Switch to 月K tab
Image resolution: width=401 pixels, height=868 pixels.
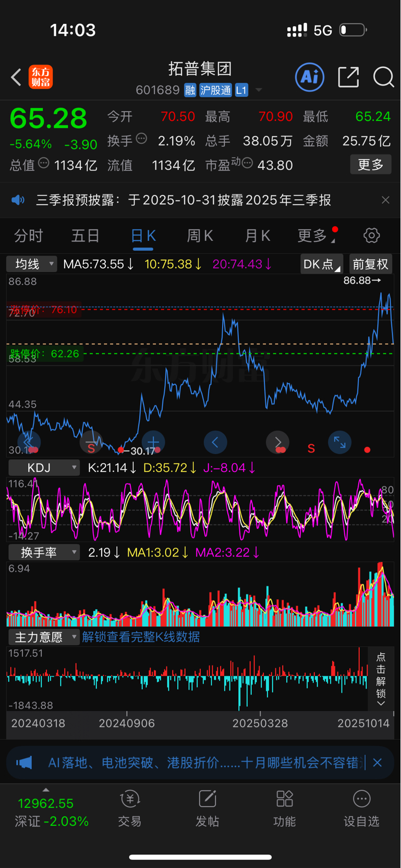(x=258, y=236)
